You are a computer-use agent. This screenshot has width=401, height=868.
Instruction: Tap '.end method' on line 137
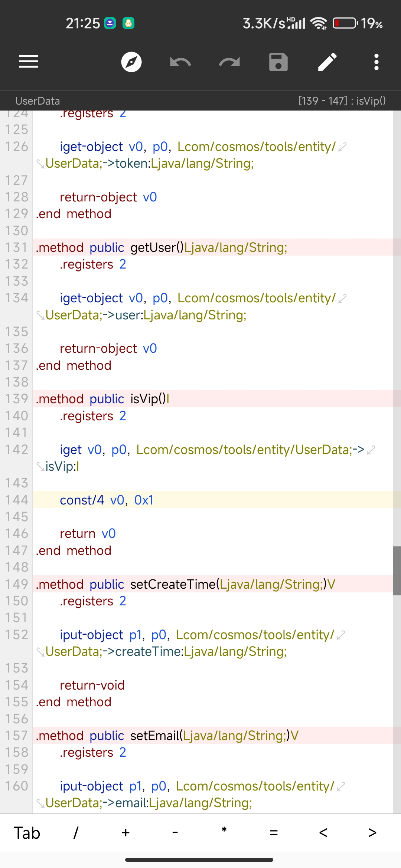pos(74,365)
